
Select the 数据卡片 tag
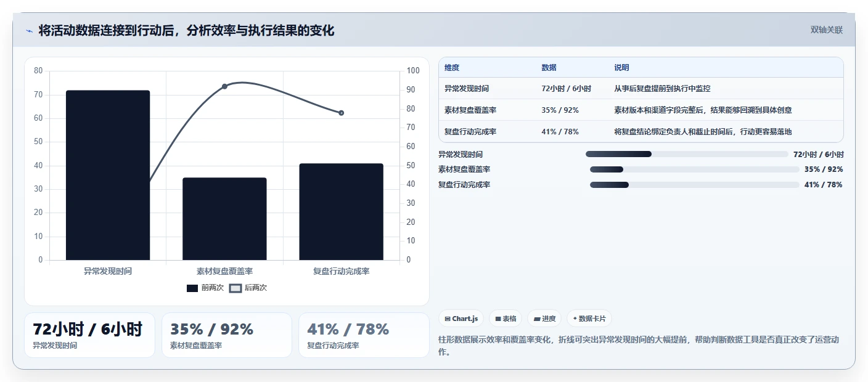[589, 319]
